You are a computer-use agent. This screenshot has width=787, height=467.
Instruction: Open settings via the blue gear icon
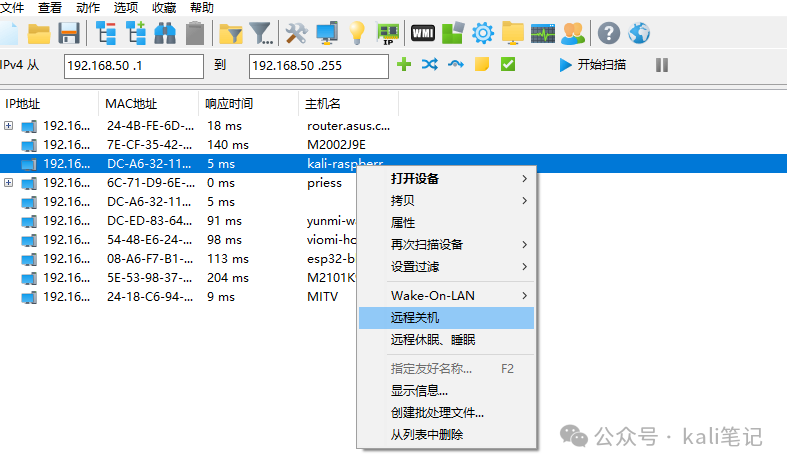(483, 33)
